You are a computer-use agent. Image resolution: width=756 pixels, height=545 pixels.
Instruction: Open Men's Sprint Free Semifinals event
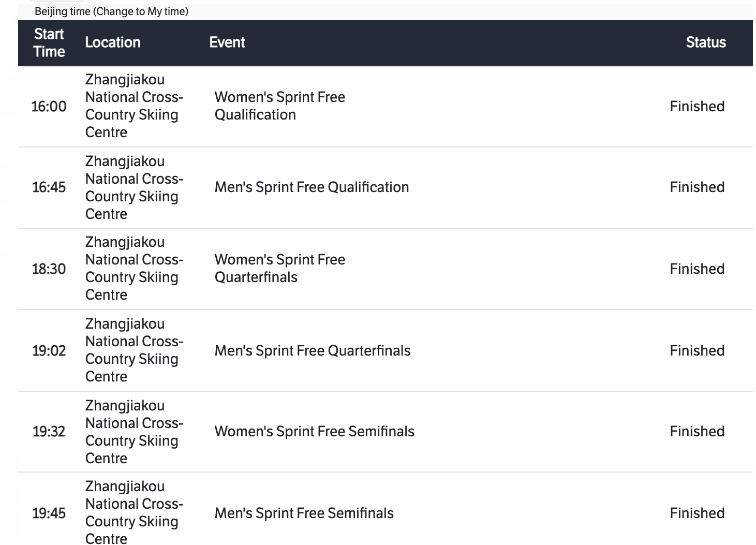click(304, 513)
